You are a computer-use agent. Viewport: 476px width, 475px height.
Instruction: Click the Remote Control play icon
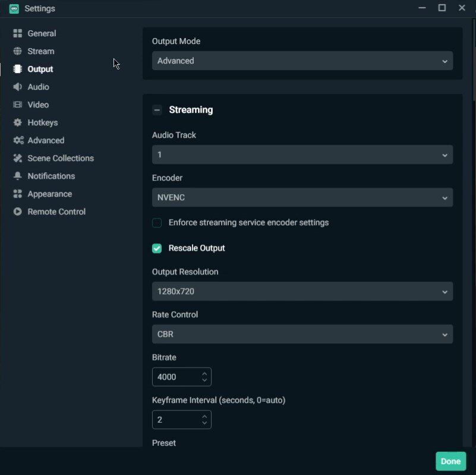tap(18, 212)
